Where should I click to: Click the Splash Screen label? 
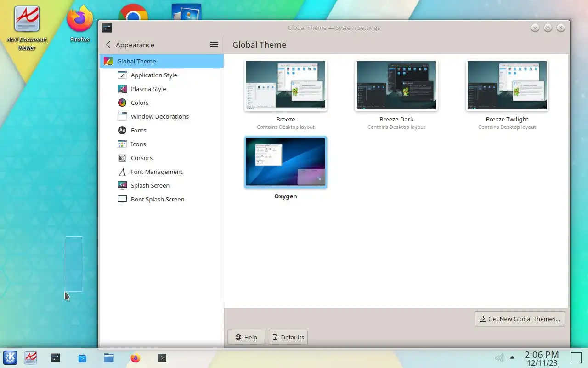[150, 185]
